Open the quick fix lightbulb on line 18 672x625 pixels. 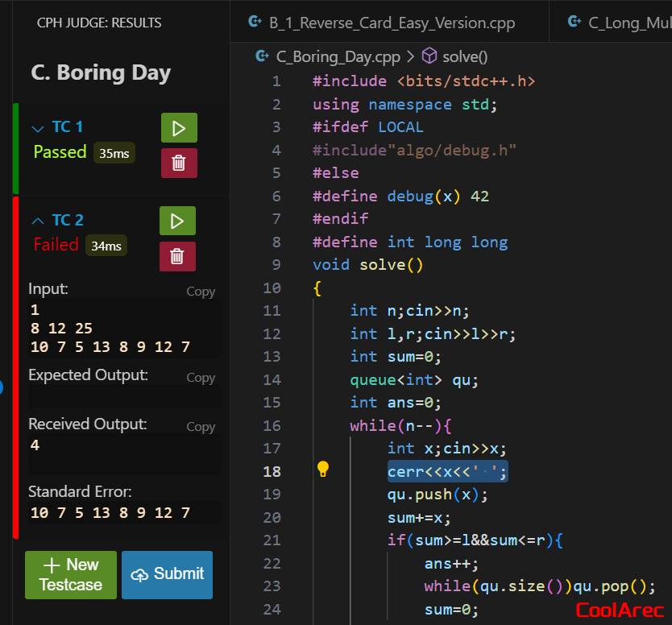(324, 467)
